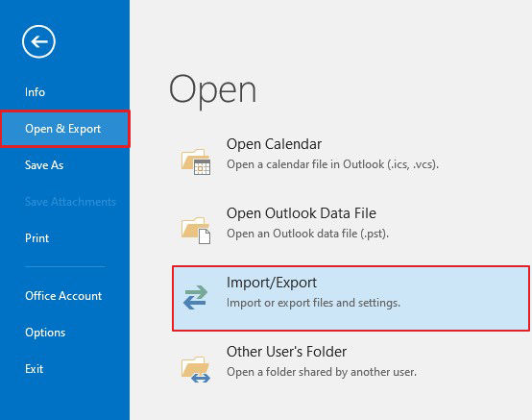Click 'Import or export files and settings' text
532x420 pixels.
pyautogui.click(x=313, y=303)
